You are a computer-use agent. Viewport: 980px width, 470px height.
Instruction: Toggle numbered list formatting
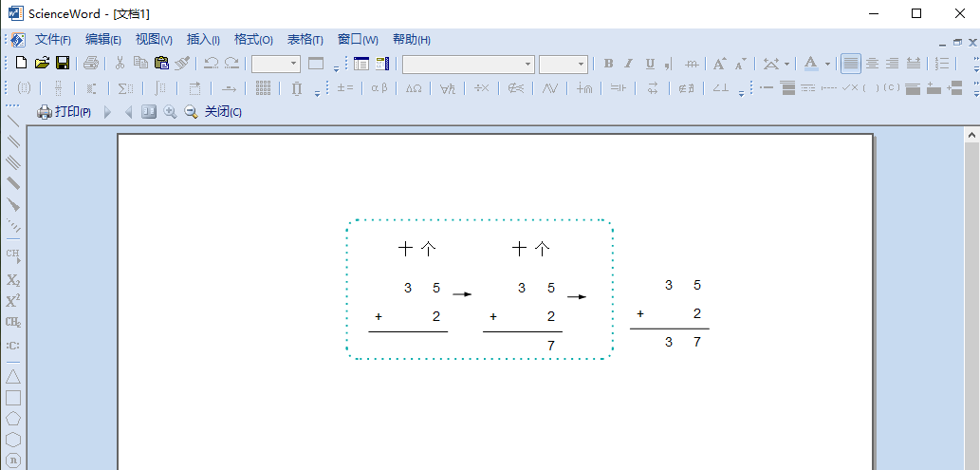[942, 64]
